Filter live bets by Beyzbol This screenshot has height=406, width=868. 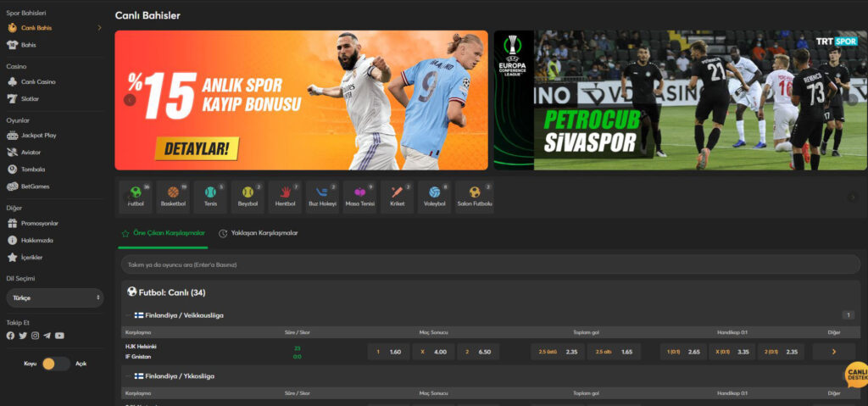click(x=248, y=197)
